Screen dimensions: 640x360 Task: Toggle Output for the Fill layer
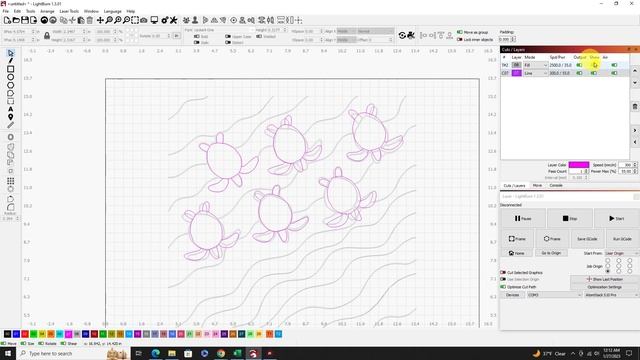pos(579,65)
